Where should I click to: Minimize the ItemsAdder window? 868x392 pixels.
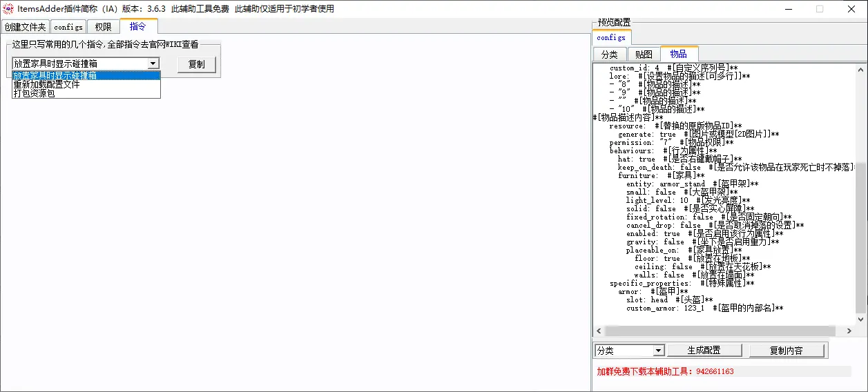click(788, 9)
